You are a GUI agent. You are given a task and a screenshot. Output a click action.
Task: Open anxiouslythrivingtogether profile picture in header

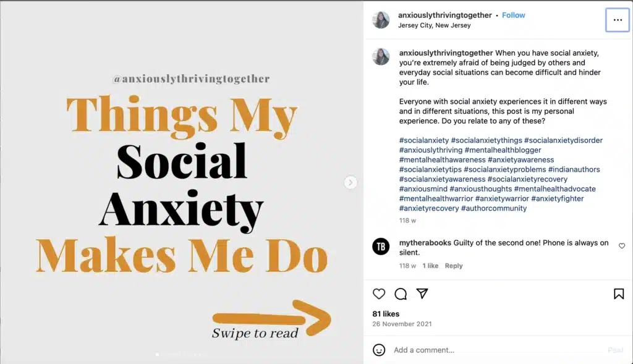click(x=381, y=20)
